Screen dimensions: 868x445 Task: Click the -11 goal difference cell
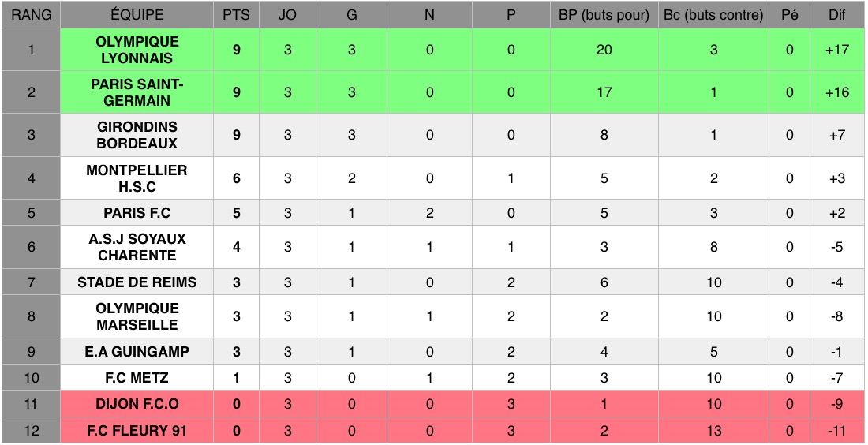coord(836,430)
